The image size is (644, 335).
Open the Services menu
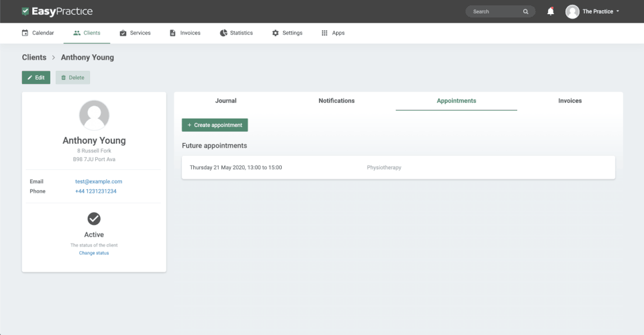pos(135,33)
